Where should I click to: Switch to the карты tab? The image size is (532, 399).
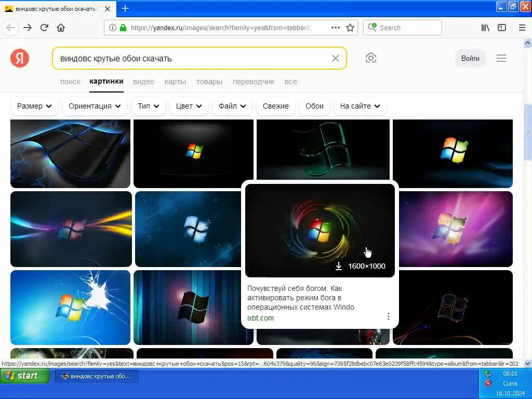point(175,82)
